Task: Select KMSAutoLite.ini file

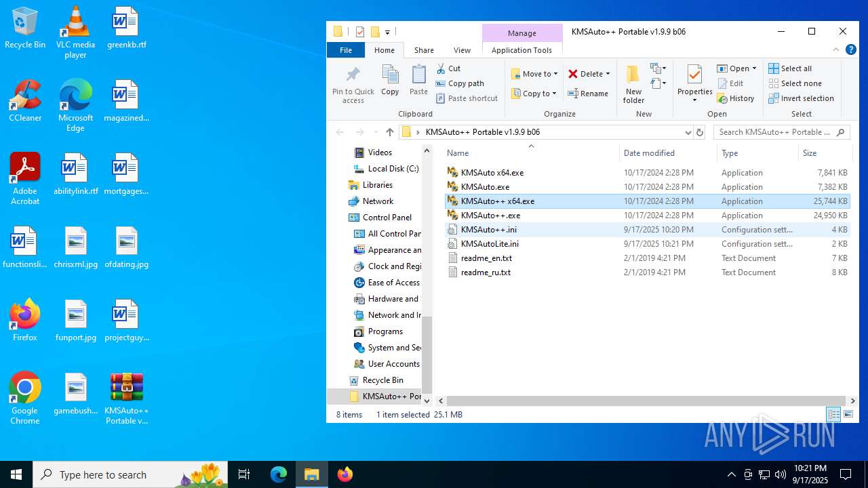Action: coord(647,244)
